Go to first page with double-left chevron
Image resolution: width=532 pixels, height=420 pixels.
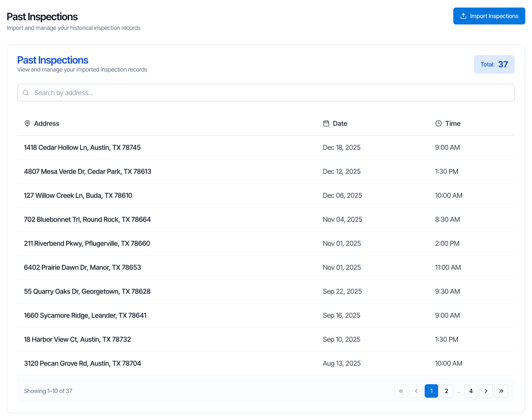pyautogui.click(x=401, y=391)
